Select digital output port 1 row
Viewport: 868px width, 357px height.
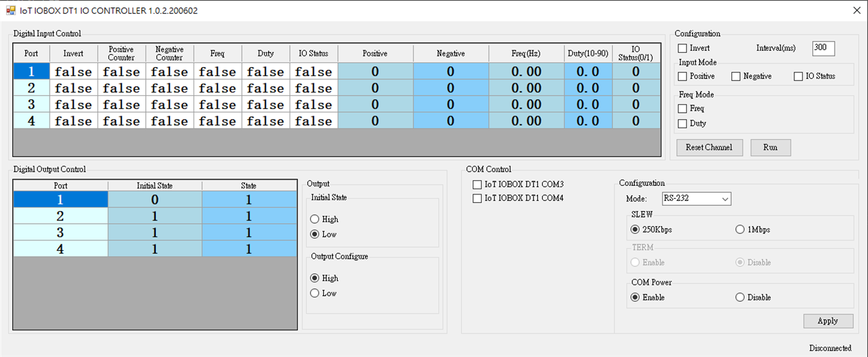click(x=60, y=199)
